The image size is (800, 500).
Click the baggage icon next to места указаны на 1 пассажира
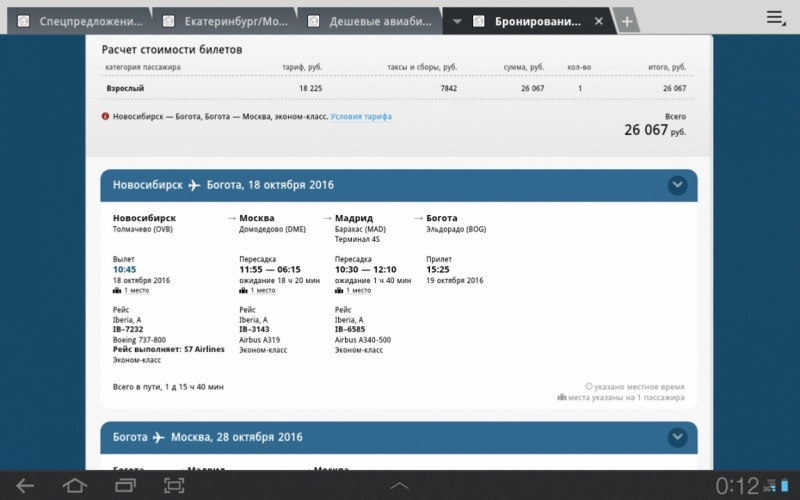(562, 396)
